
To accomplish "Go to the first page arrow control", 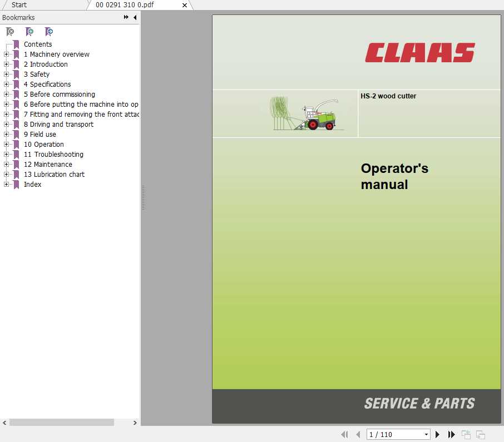I will tap(344, 434).
